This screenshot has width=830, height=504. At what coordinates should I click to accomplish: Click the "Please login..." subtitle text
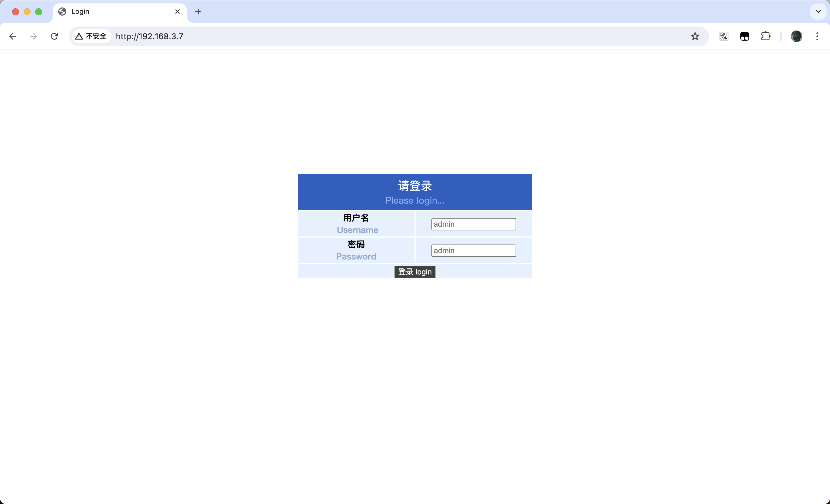415,200
